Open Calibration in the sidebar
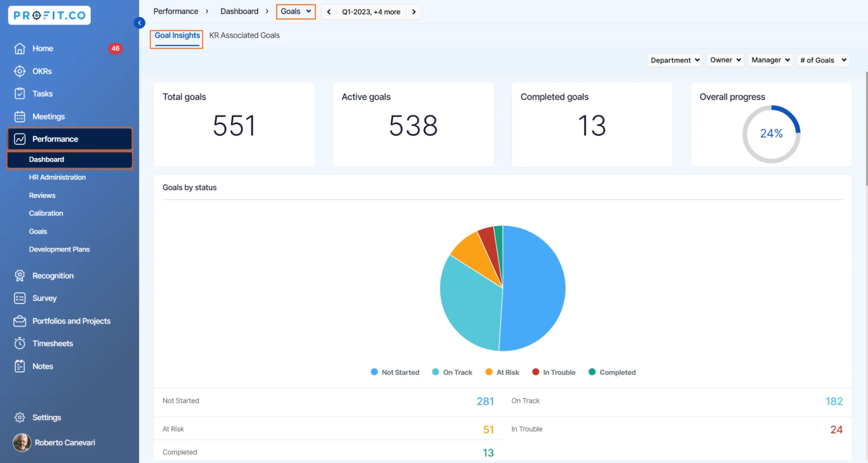Screen dimensions: 868x463 [x=46, y=213]
